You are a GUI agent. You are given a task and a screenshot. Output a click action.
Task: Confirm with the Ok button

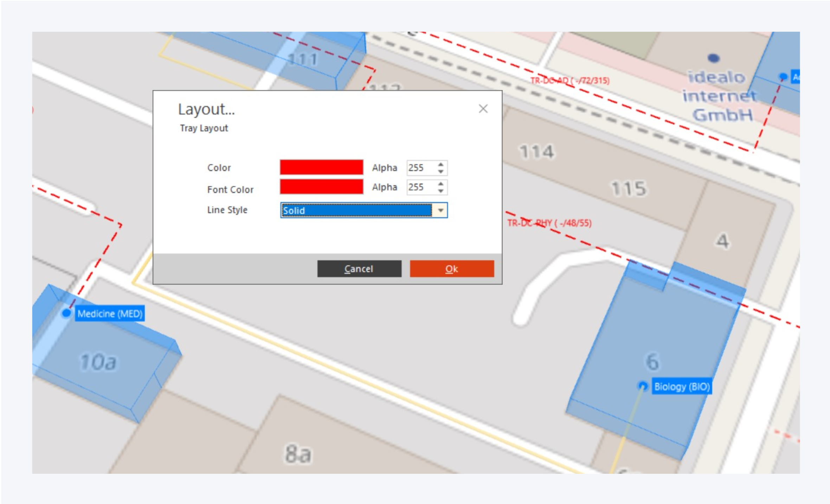[x=452, y=269]
